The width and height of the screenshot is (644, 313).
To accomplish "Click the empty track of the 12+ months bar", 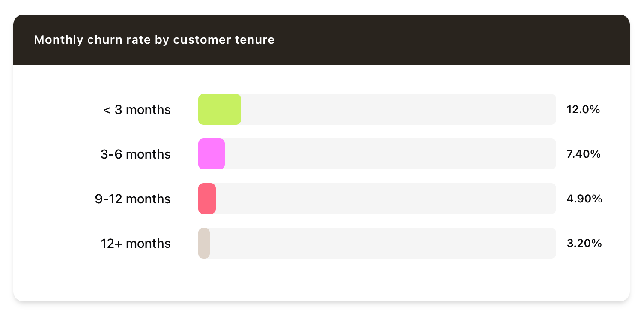I will (x=383, y=243).
